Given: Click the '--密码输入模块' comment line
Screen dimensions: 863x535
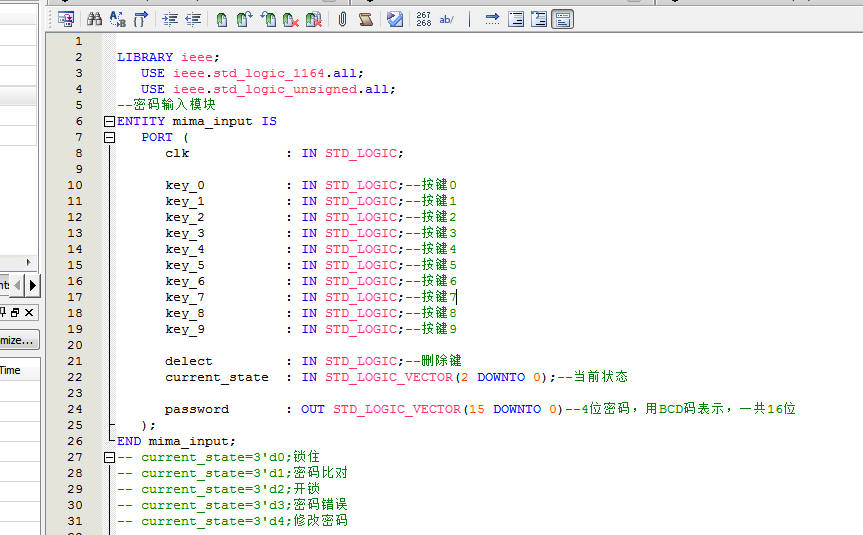Looking at the screenshot, I should (166, 105).
